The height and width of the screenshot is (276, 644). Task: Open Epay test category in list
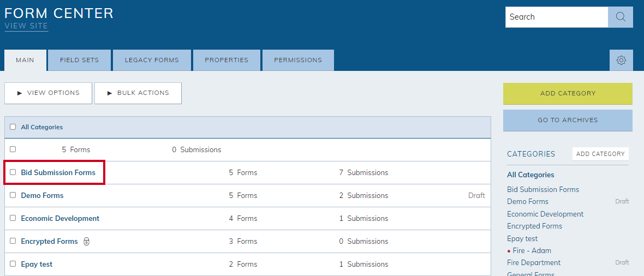tap(37, 265)
